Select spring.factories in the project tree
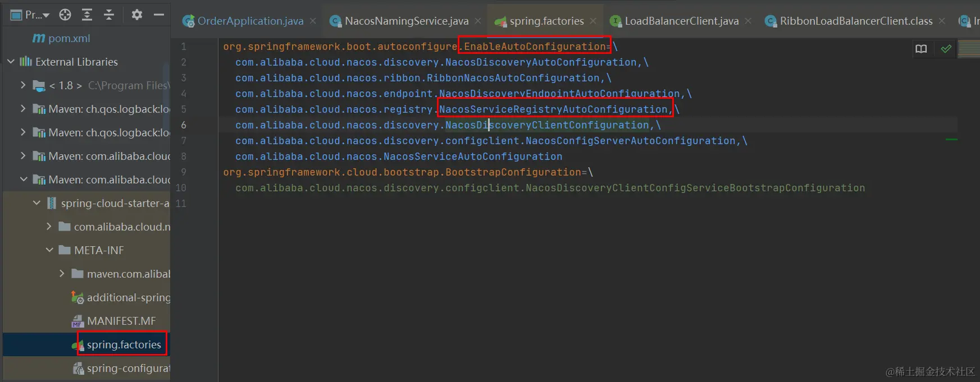 click(x=124, y=344)
